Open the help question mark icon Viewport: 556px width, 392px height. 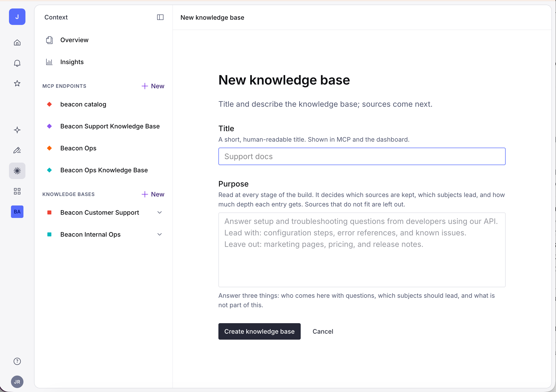[x=17, y=361]
